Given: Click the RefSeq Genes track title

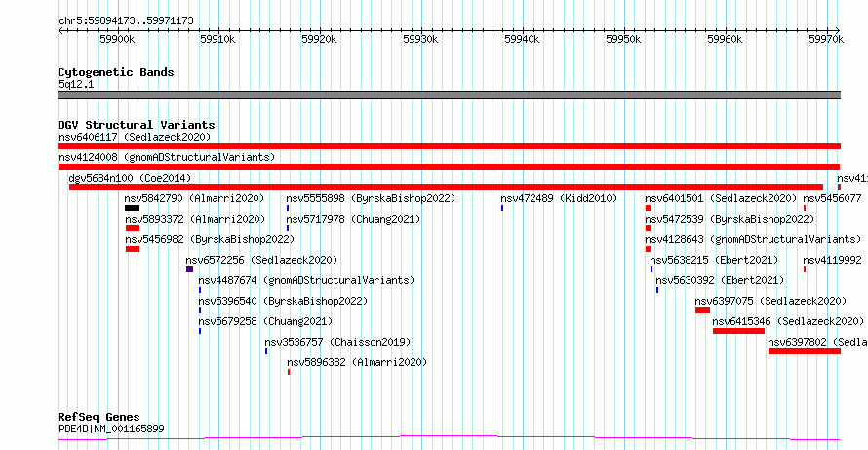Looking at the screenshot, I should pyautogui.click(x=99, y=417).
